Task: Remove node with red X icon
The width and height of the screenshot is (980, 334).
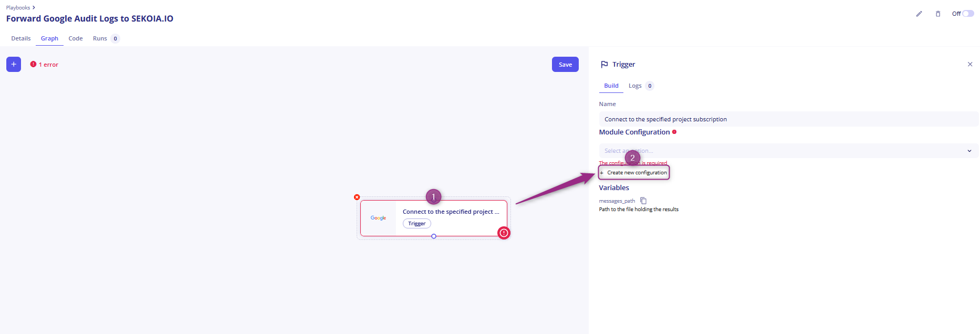Action: point(357,197)
